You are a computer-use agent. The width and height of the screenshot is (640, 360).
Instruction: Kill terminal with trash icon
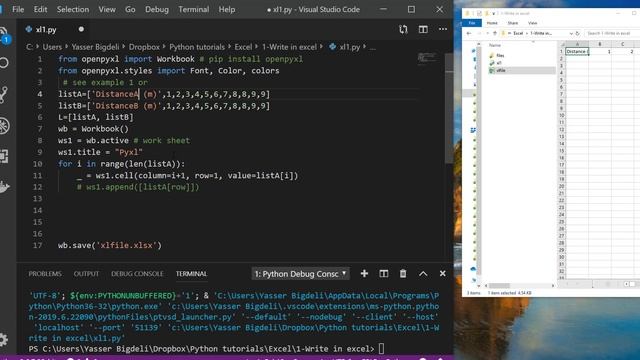coord(403,273)
